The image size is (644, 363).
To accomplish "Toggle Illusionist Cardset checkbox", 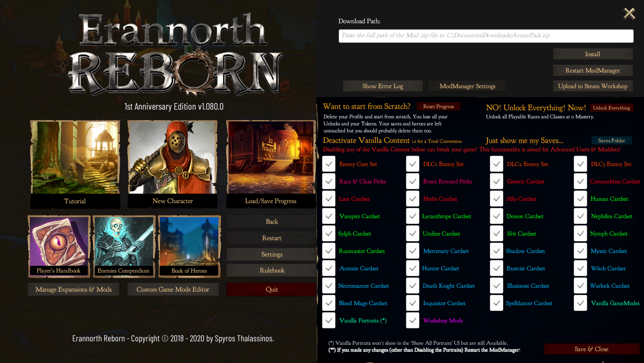I will click(497, 286).
